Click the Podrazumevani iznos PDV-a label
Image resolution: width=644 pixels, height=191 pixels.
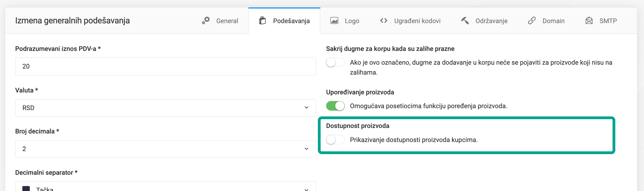58,49
